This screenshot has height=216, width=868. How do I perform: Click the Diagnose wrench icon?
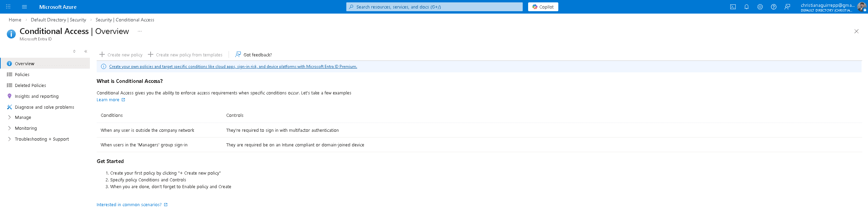coord(9,107)
